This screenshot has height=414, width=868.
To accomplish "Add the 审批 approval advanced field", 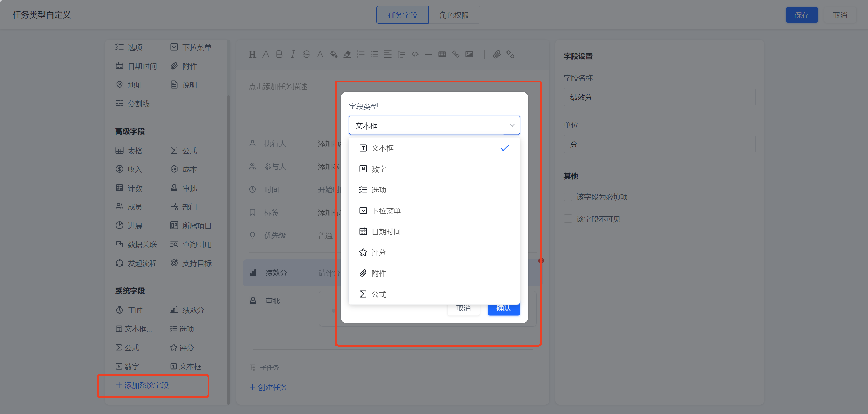I will 184,188.
